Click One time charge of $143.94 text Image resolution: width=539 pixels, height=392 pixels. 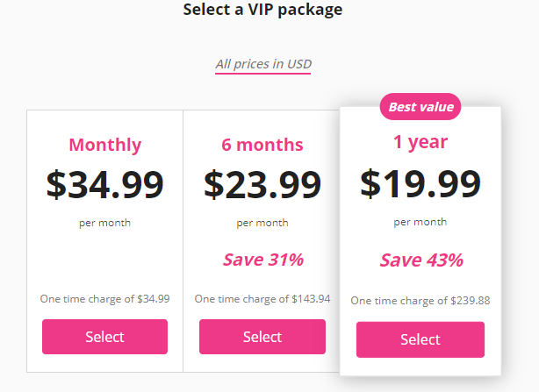click(x=262, y=299)
